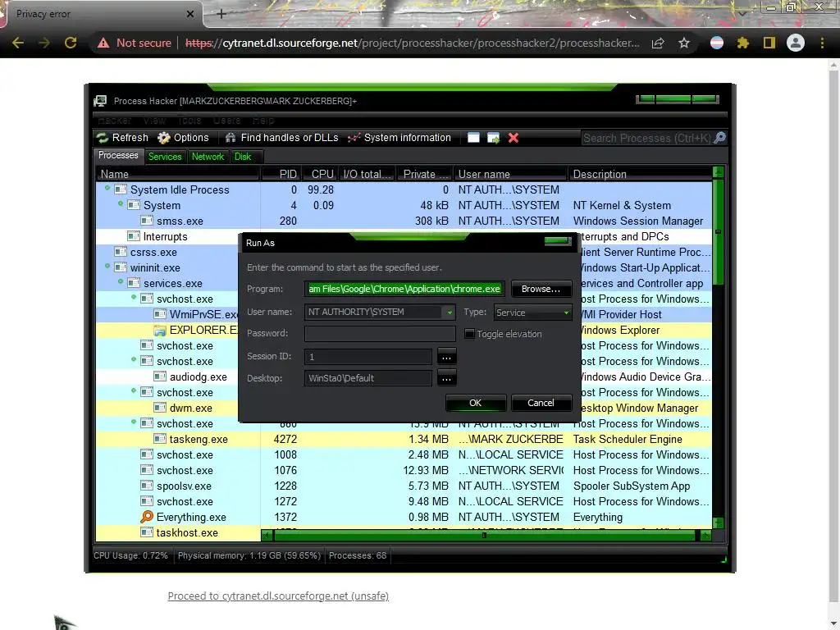The height and width of the screenshot is (630, 840).
Task: Go back using Chrome's back arrow
Action: pos(18,43)
